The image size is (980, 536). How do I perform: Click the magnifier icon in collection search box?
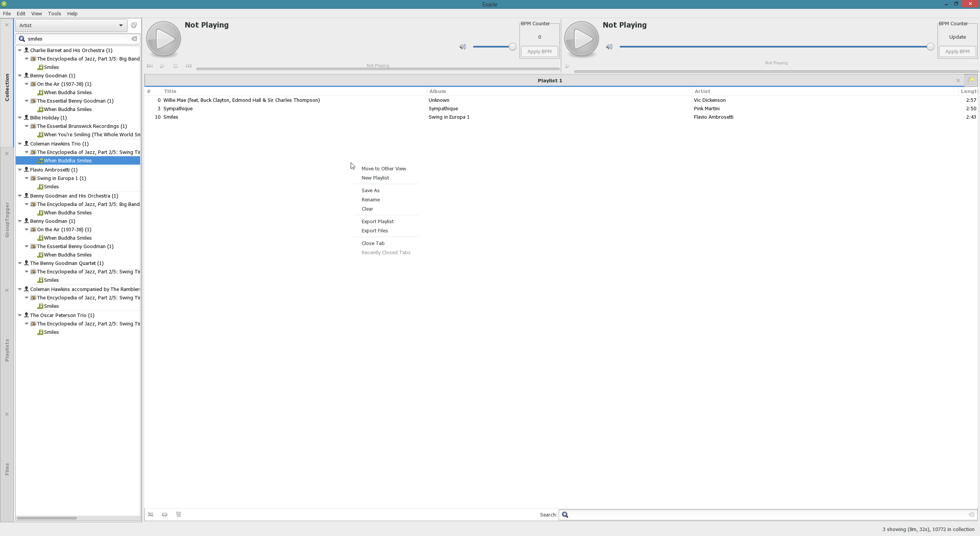point(22,39)
